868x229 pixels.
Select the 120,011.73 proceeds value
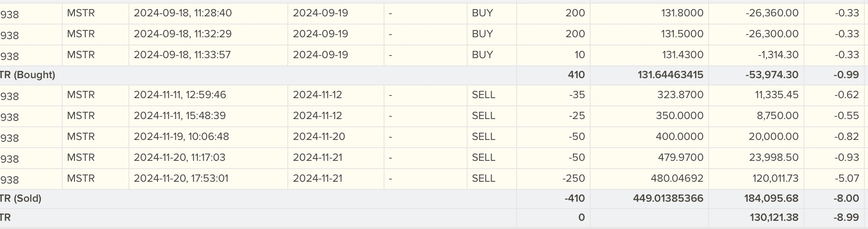click(x=775, y=179)
